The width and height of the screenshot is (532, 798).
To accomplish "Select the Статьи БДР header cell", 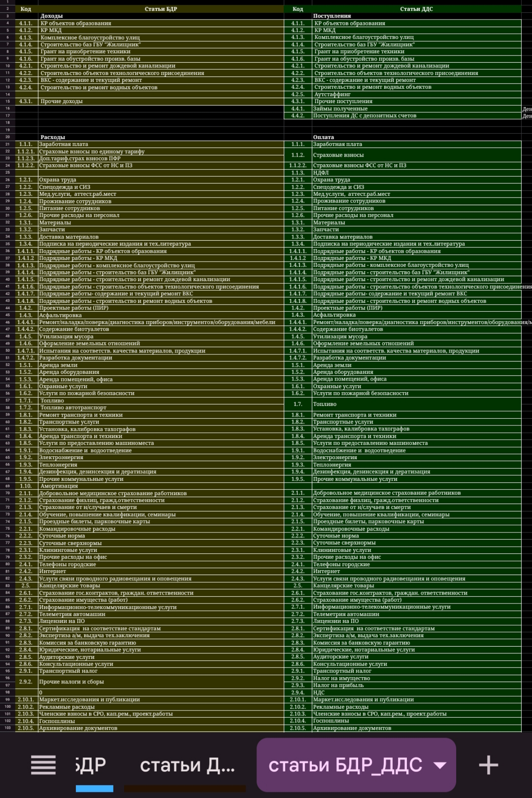I will 161,9.
